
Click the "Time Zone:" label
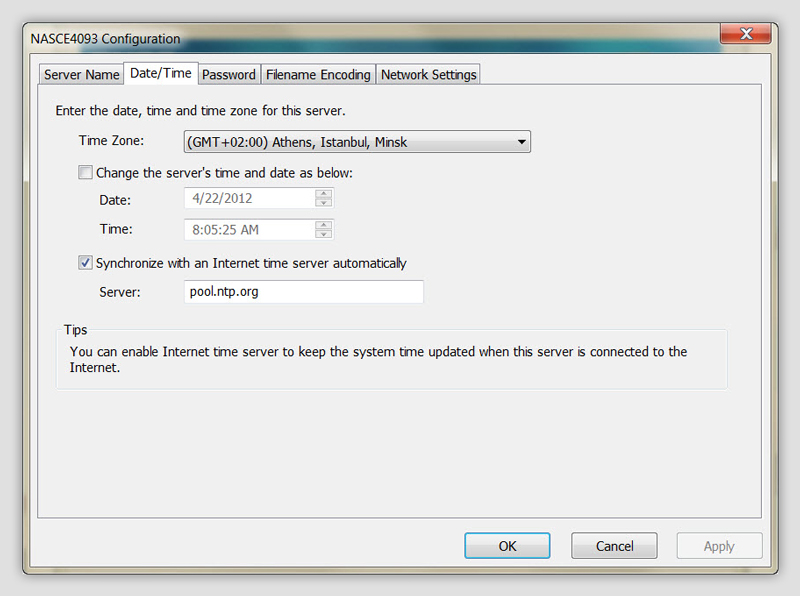pos(111,140)
